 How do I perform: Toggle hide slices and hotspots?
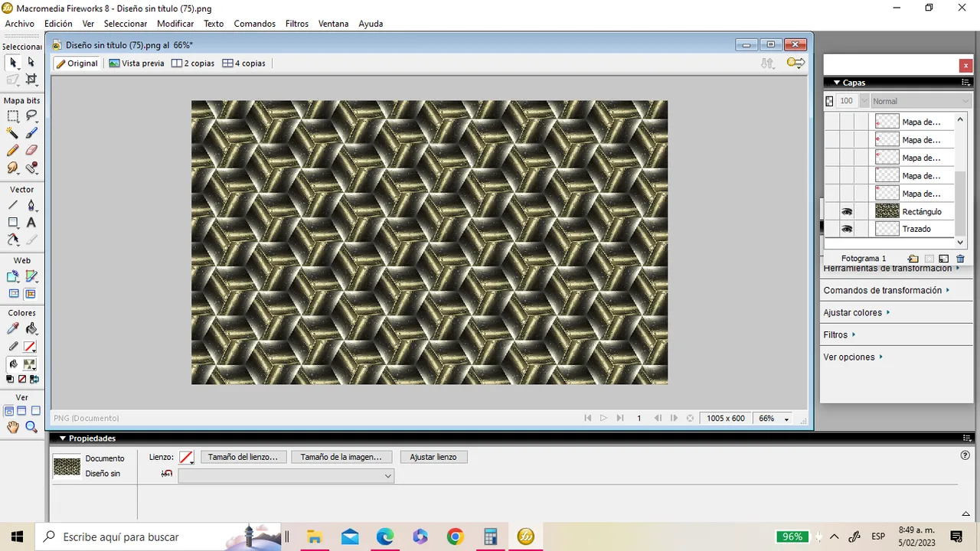13,294
